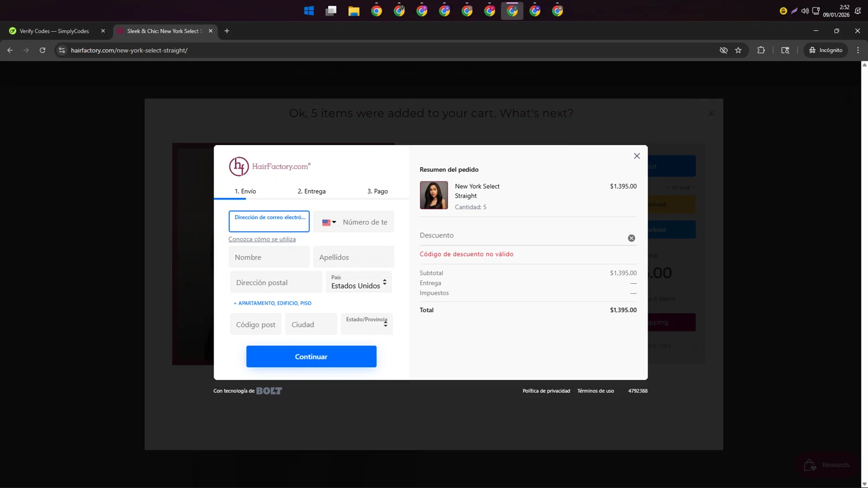Image resolution: width=868 pixels, height=488 pixels.
Task: Focus the Apellidos field
Action: [x=354, y=257]
